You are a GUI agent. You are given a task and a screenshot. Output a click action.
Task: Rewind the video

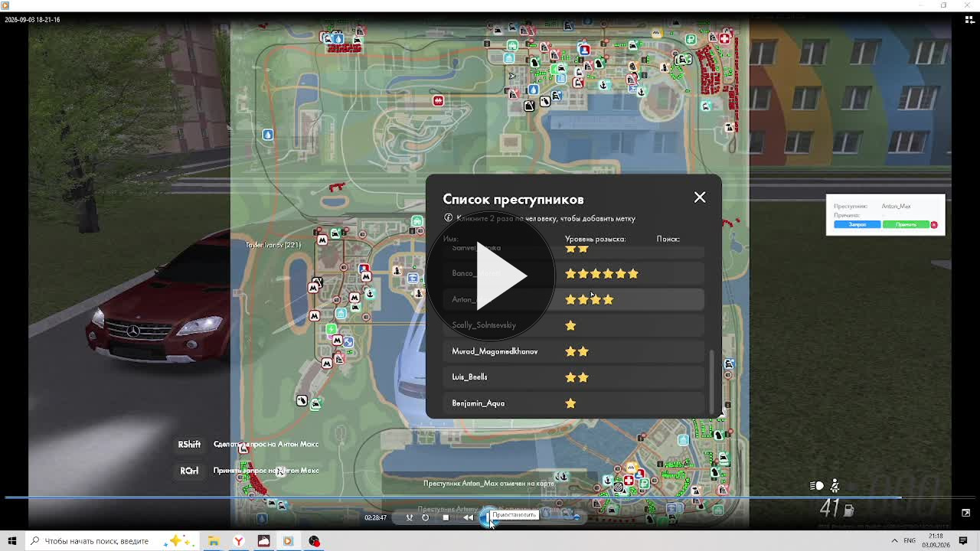[x=468, y=518]
